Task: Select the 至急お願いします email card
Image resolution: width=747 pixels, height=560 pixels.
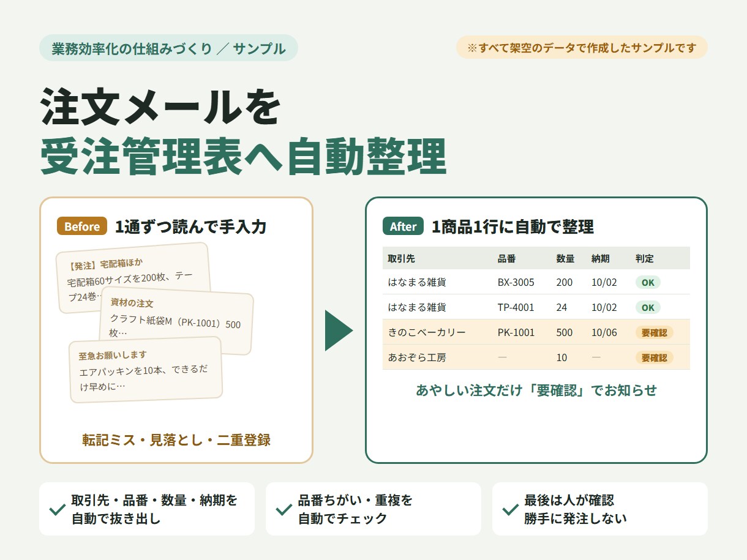Action: click(x=146, y=370)
